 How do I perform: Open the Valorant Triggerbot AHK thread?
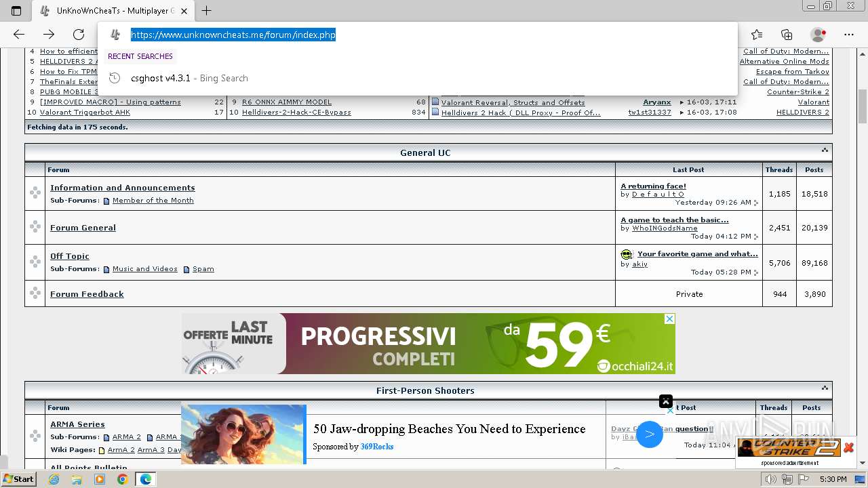click(x=85, y=113)
